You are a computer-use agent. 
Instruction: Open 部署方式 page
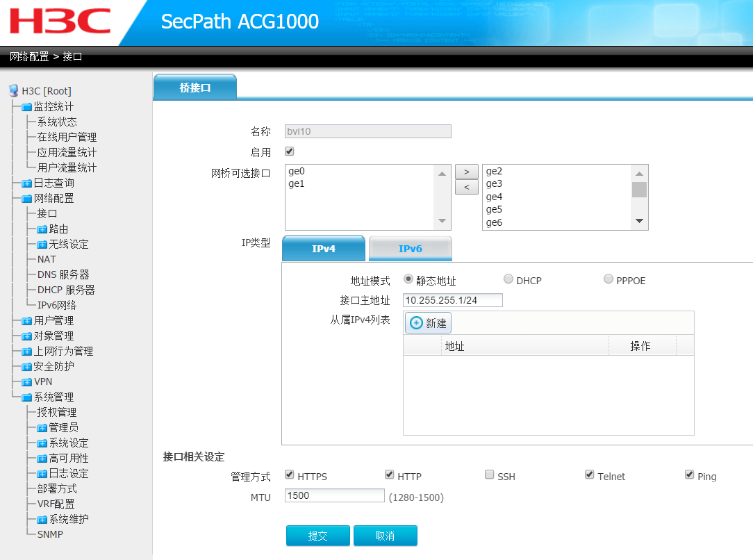tap(57, 489)
